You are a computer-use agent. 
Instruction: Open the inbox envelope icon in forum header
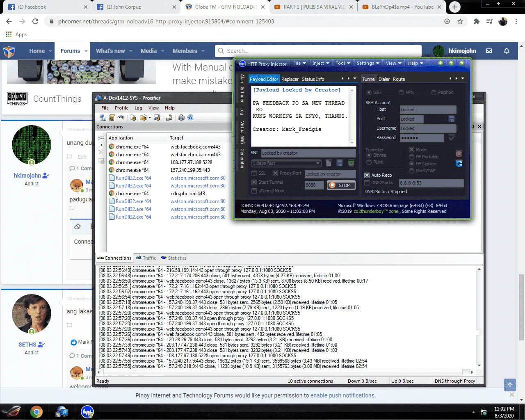(x=489, y=51)
